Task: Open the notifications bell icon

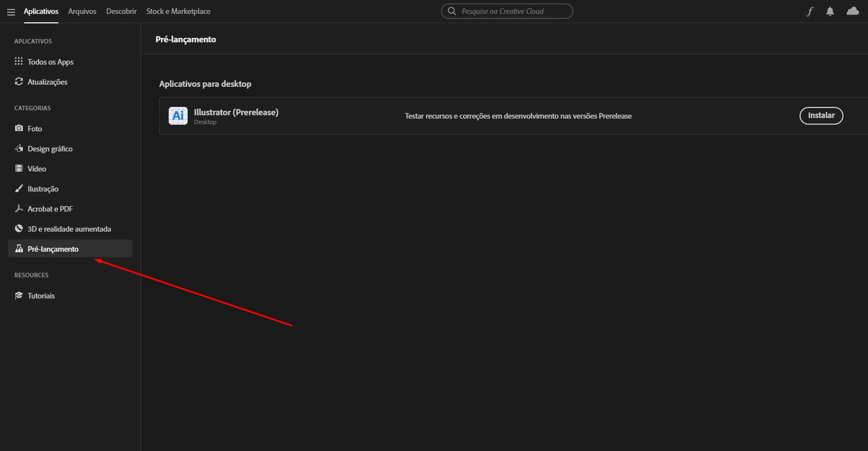Action: click(x=830, y=11)
